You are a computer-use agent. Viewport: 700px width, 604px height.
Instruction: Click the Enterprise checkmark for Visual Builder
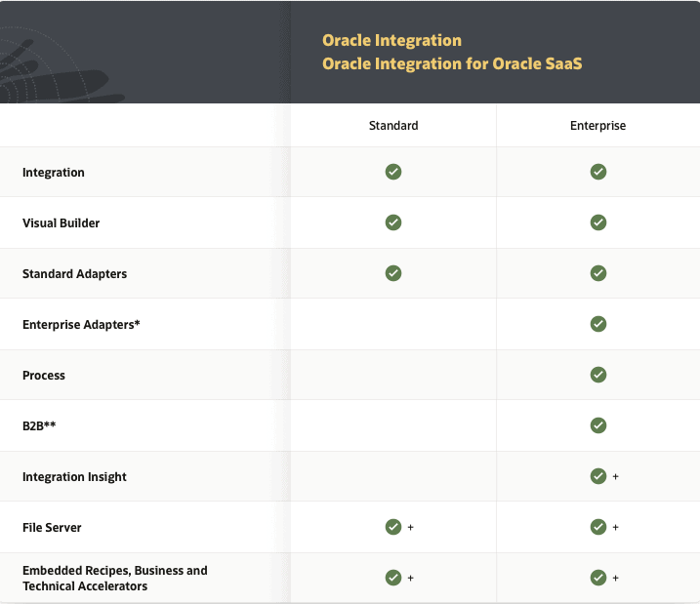(x=598, y=222)
